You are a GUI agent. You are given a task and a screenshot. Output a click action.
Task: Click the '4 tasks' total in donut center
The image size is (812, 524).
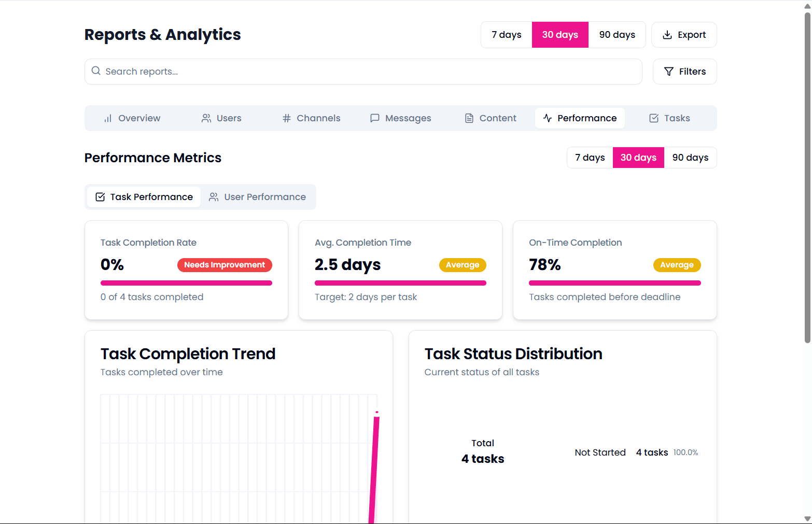[483, 459]
